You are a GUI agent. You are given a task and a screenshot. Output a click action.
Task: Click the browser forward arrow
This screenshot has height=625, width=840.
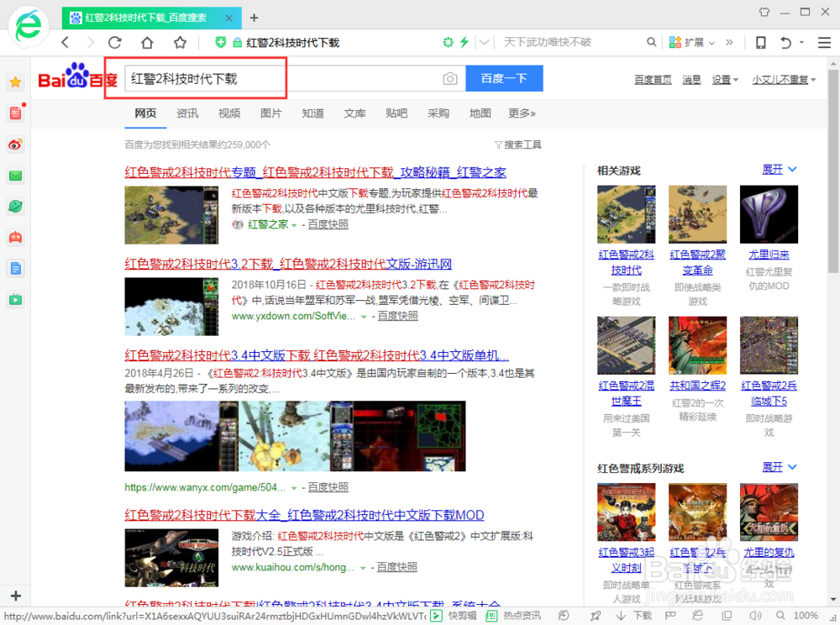(90, 42)
